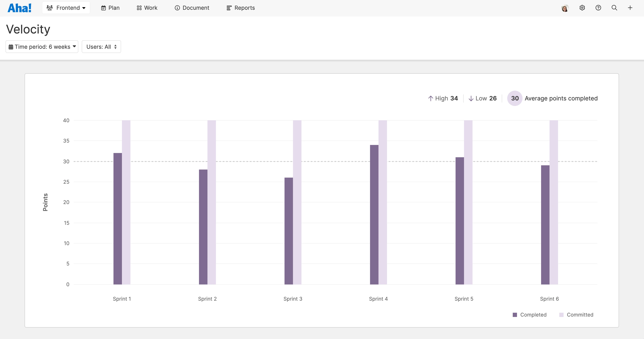Image resolution: width=644 pixels, height=339 pixels.
Task: Open the Plan section via its calendar icon
Action: point(104,8)
